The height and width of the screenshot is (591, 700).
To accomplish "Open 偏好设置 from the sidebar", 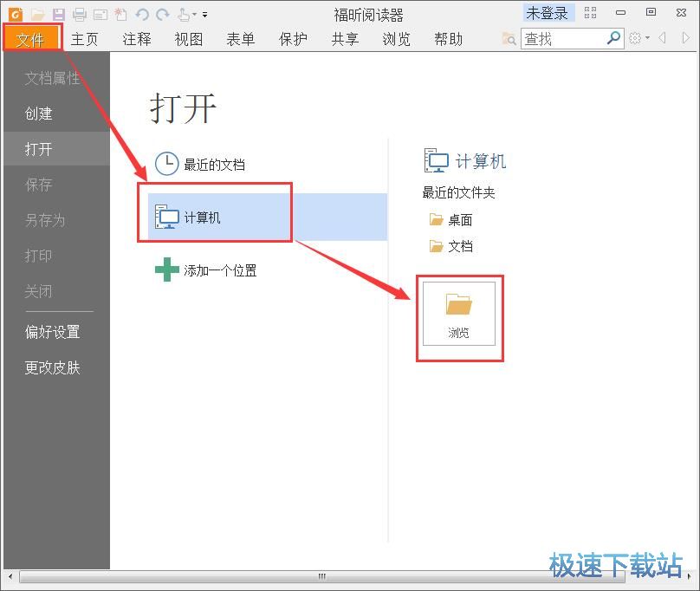I will click(x=54, y=332).
